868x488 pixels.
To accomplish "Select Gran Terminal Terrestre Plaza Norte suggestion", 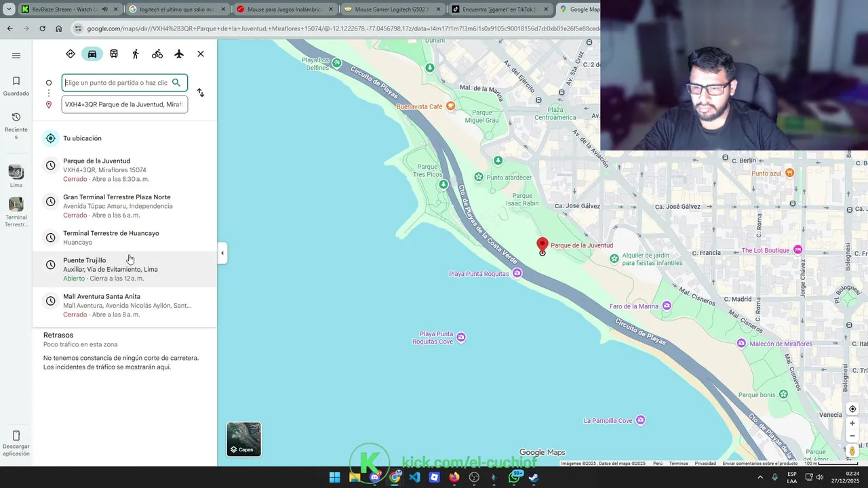I will pyautogui.click(x=125, y=206).
